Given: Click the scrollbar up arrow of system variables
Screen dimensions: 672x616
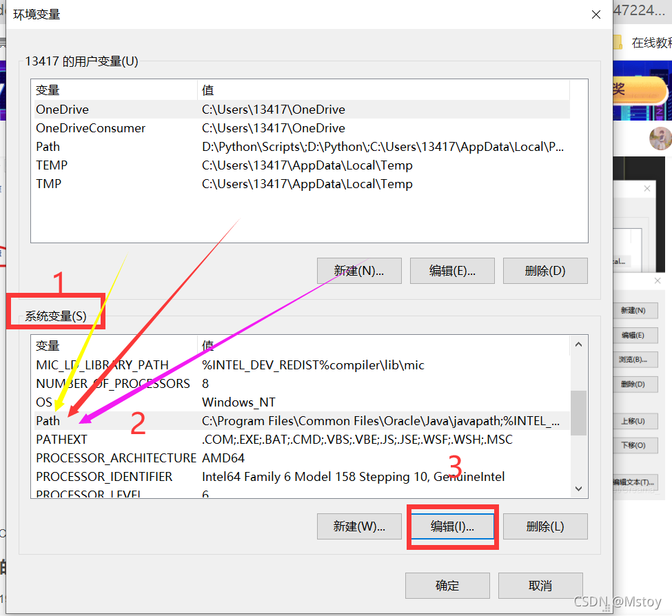Looking at the screenshot, I should [578, 345].
